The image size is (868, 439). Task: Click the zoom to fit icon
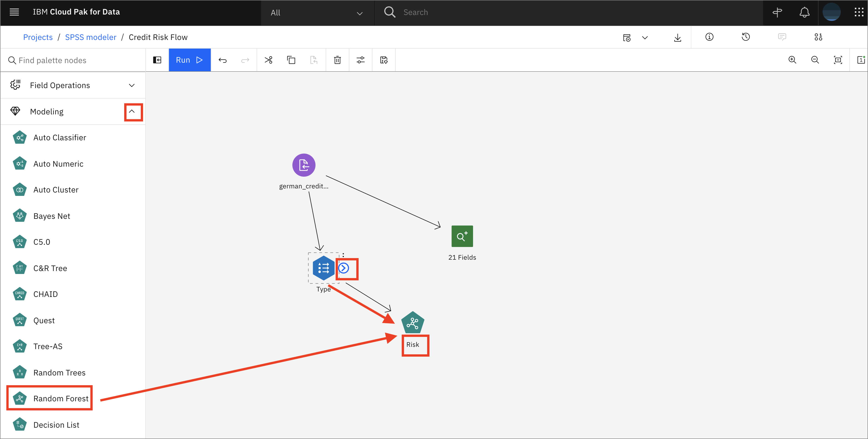coord(838,60)
